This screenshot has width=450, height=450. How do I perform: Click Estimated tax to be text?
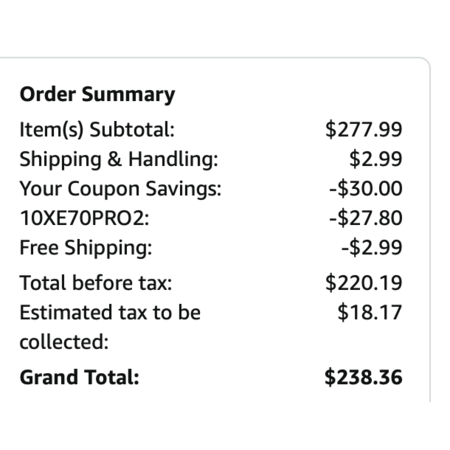pyautogui.click(x=110, y=313)
